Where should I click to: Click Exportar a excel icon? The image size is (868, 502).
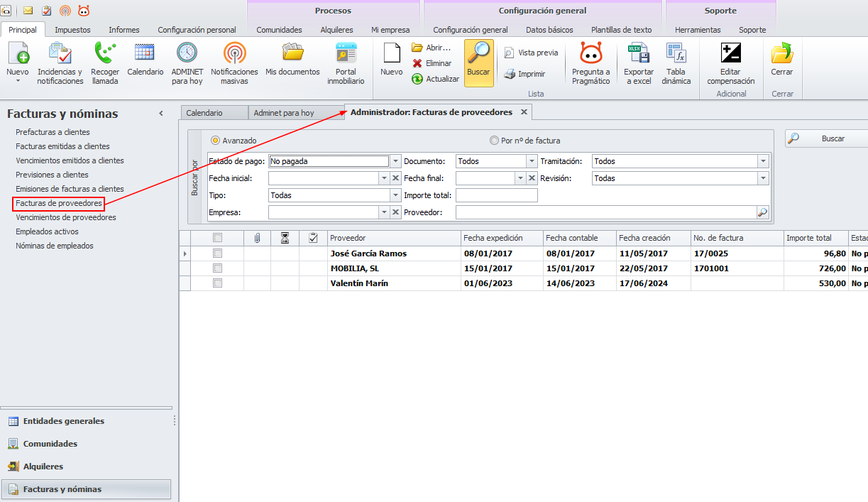tap(638, 54)
